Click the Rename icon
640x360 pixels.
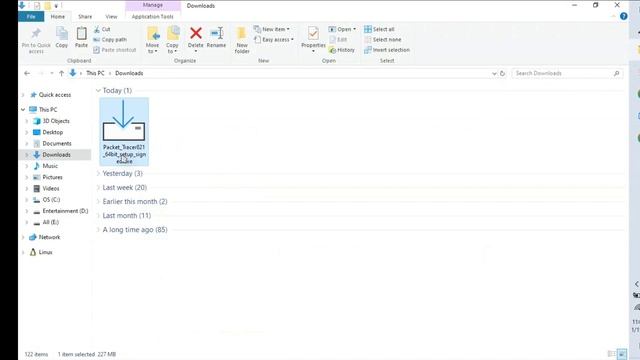[216, 33]
